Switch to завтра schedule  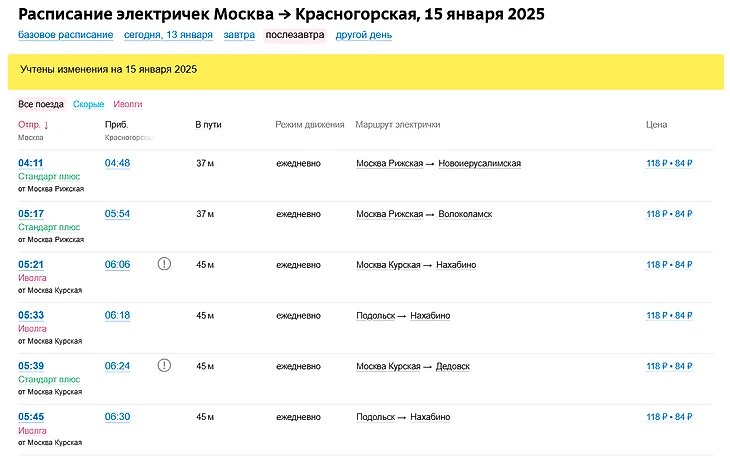click(238, 35)
